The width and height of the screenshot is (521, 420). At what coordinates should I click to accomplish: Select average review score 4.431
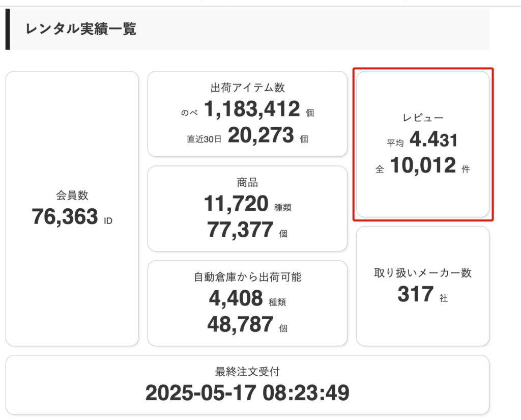[433, 139]
